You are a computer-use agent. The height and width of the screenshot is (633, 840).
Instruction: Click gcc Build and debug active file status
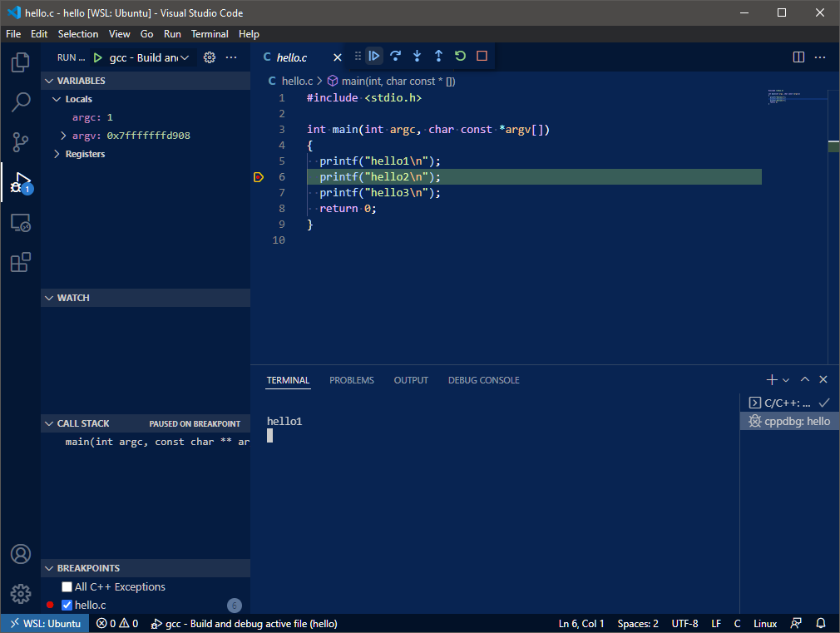[x=245, y=623]
